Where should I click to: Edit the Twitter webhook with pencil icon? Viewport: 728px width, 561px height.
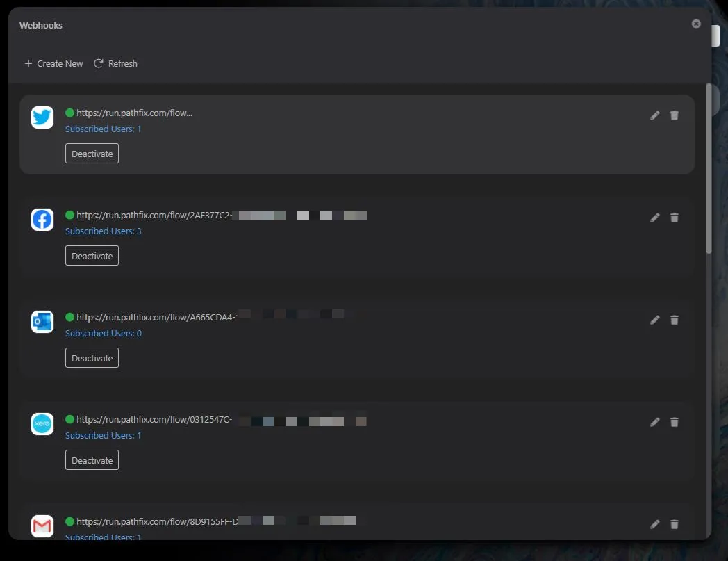point(654,115)
